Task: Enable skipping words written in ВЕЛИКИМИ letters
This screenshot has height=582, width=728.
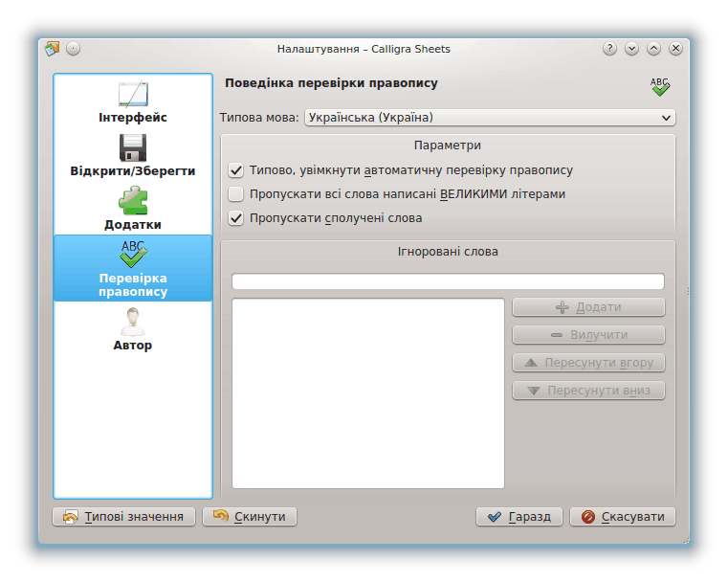Action: 236,194
